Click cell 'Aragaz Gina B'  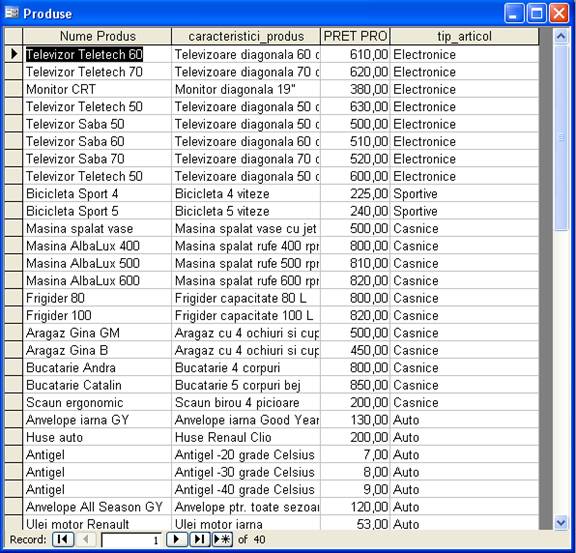point(97,350)
